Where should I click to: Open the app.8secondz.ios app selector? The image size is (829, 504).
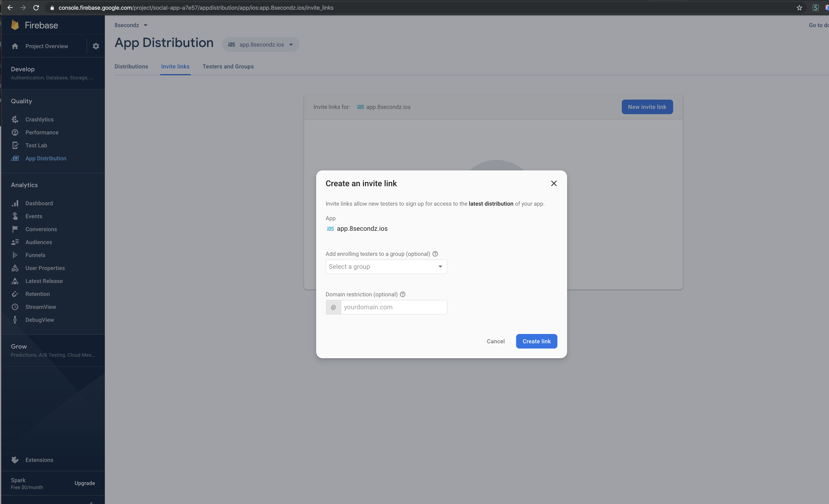(x=260, y=44)
